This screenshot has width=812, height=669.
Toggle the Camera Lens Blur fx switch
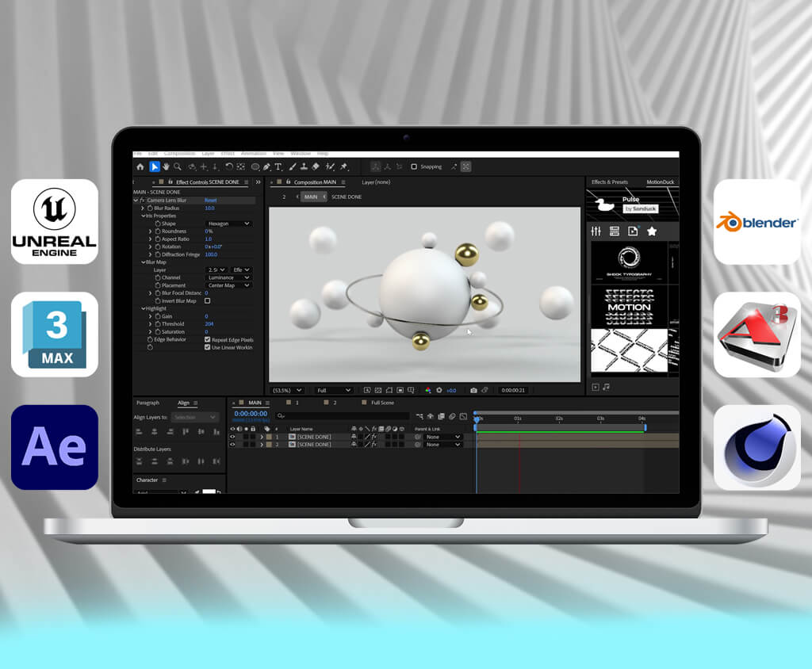pyautogui.click(x=142, y=201)
